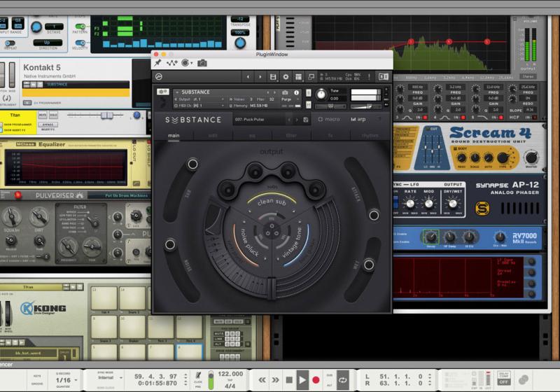Open the Sync Mode Internal dropdown
Image resolution: width=560 pixels, height=392 pixels.
(x=110, y=378)
